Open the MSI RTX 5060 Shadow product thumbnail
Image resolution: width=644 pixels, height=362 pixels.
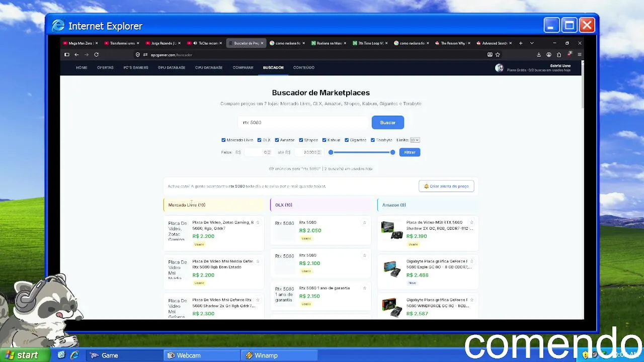392,230
